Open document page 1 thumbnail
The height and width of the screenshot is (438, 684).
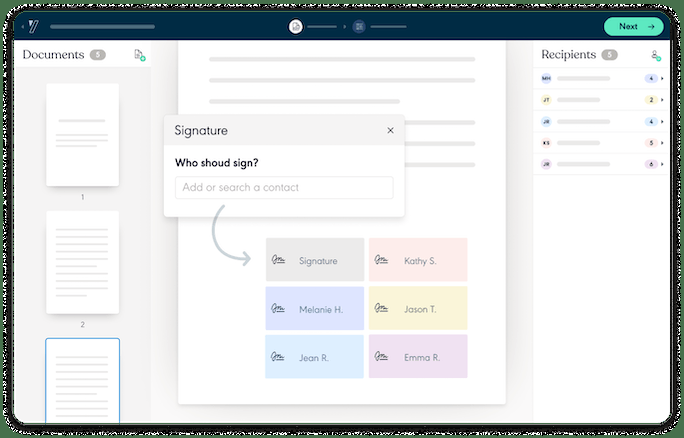pos(82,135)
